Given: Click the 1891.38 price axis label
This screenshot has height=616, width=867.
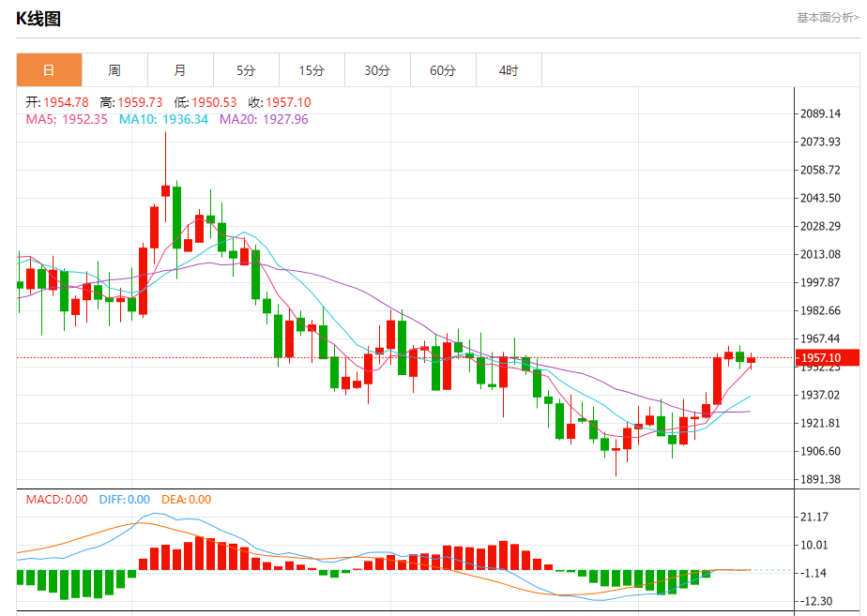Looking at the screenshot, I should [x=820, y=479].
